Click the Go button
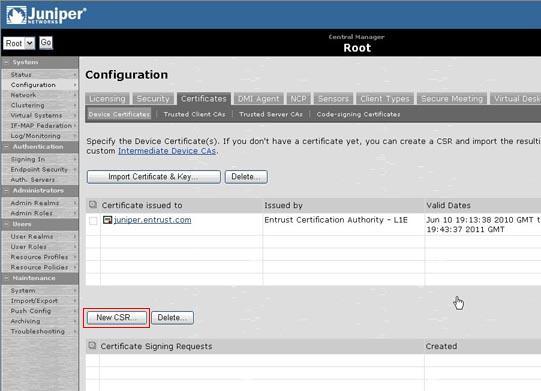Image resolution: width=541 pixels, height=391 pixels. (46, 43)
